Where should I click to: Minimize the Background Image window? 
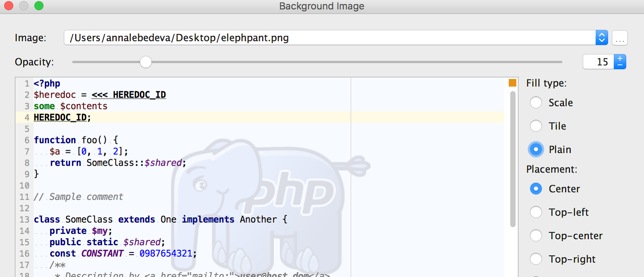24,6
